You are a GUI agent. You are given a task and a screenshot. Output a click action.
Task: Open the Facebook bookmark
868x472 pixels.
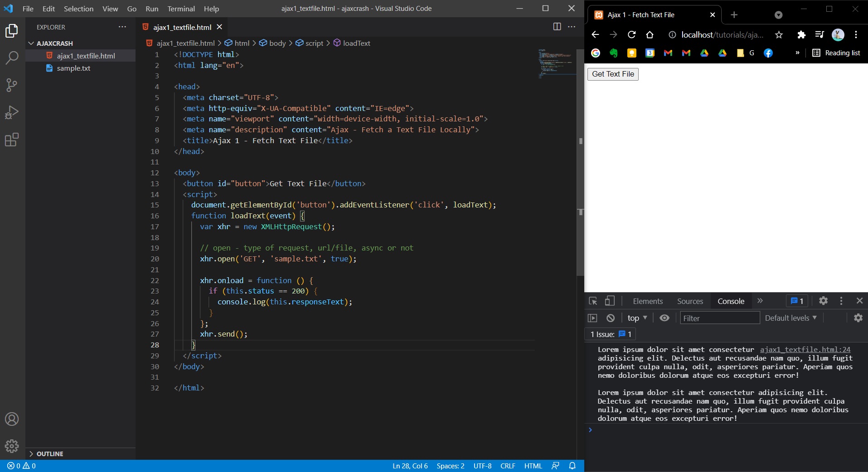pos(768,53)
